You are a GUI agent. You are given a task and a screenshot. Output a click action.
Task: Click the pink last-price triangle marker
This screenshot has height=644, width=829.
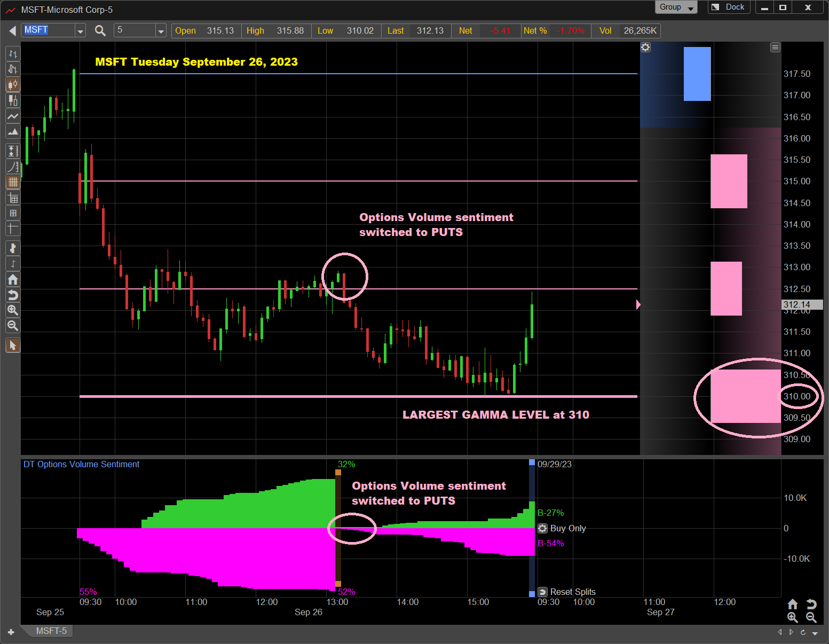tap(638, 304)
